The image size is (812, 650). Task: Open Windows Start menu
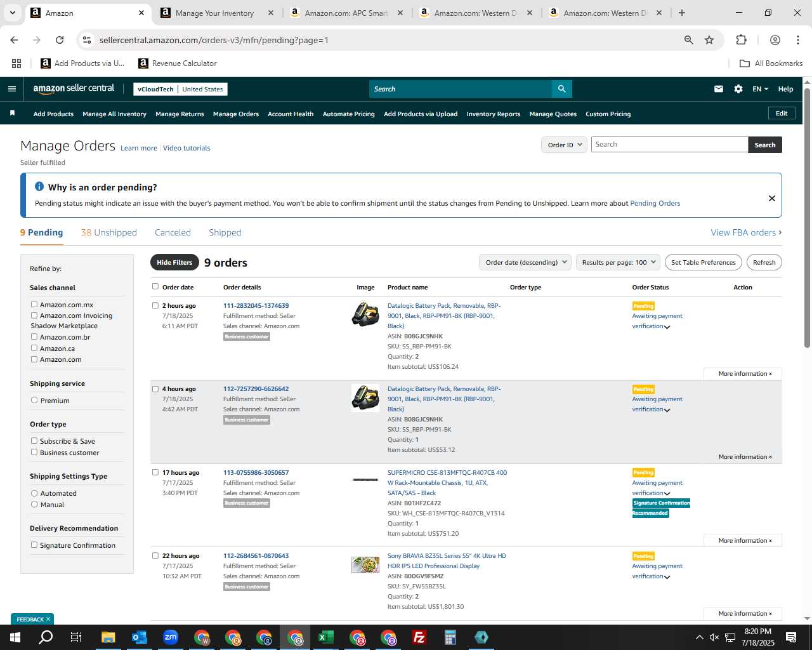coord(15,637)
